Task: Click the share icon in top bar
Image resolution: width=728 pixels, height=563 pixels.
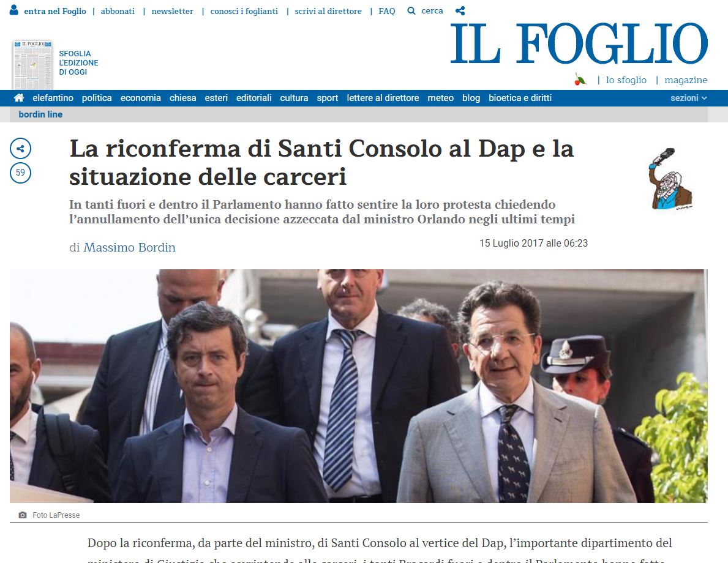Action: point(460,10)
